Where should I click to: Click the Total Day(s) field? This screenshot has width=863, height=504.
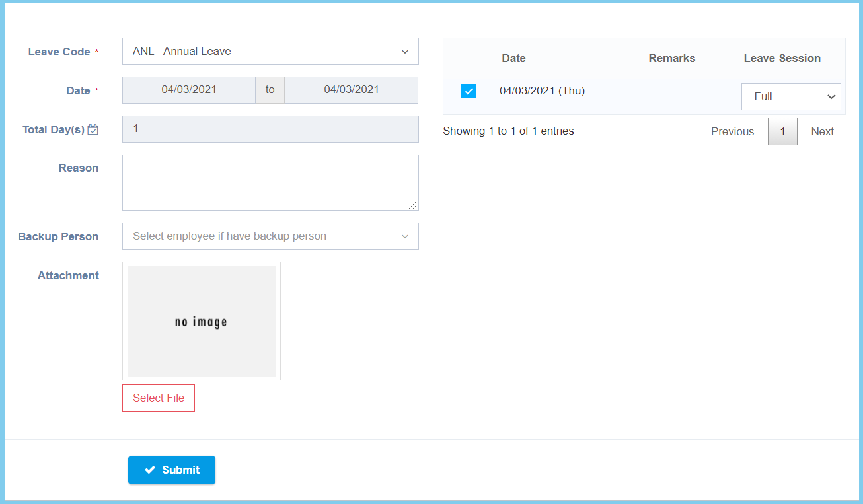click(270, 129)
